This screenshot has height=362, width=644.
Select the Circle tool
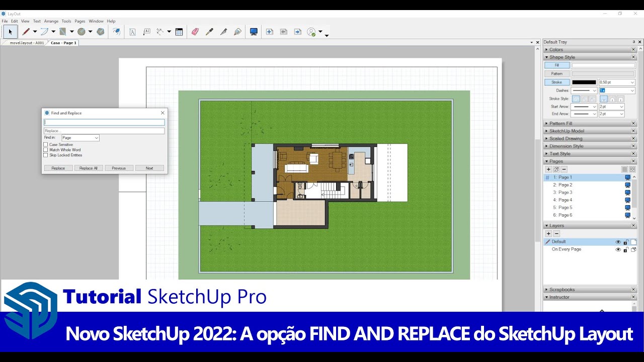82,32
